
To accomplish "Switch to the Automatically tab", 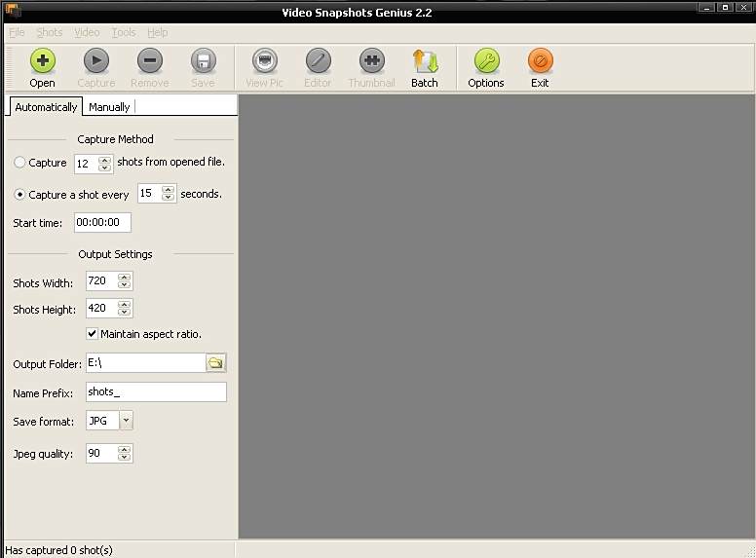I will 46,107.
